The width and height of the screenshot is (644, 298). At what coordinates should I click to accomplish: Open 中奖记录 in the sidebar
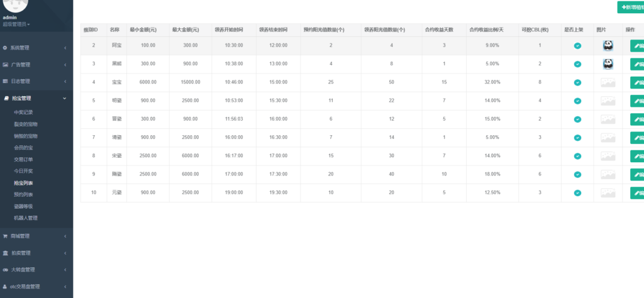(x=25, y=113)
